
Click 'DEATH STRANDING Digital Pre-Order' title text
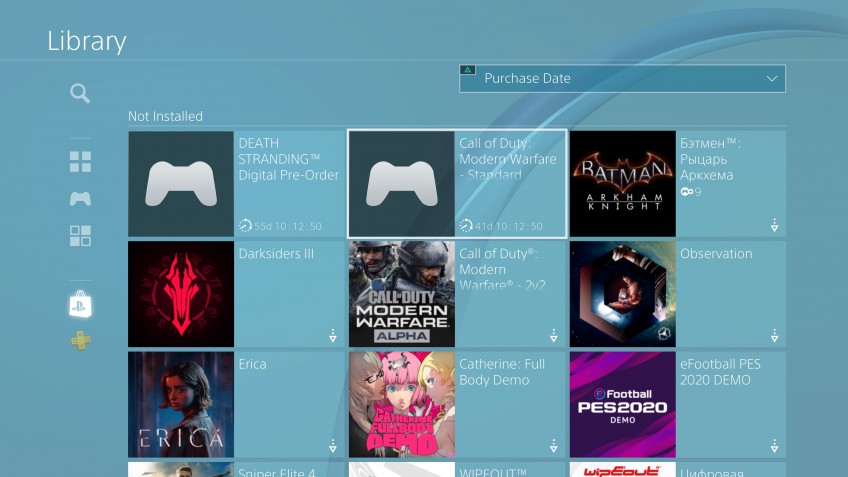pyautogui.click(x=289, y=159)
